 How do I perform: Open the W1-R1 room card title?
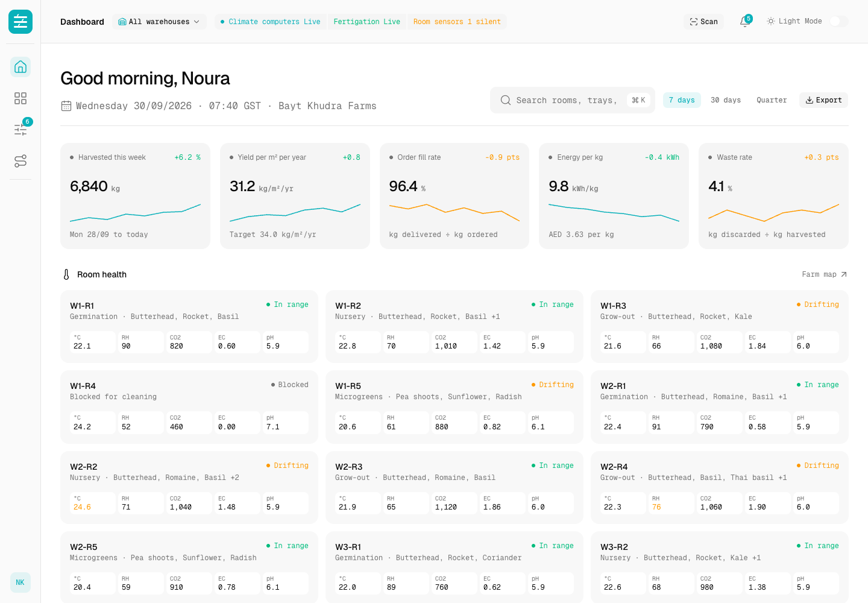coord(82,306)
